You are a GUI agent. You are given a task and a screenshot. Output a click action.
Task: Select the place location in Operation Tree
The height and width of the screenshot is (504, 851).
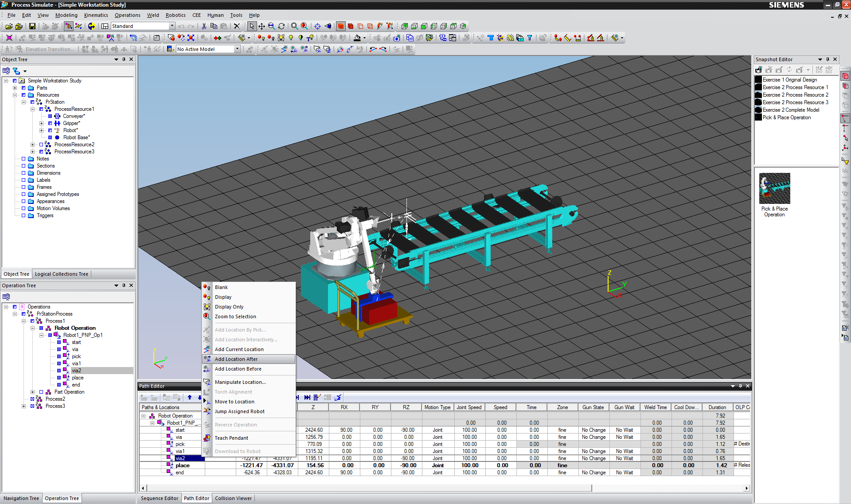pyautogui.click(x=78, y=378)
